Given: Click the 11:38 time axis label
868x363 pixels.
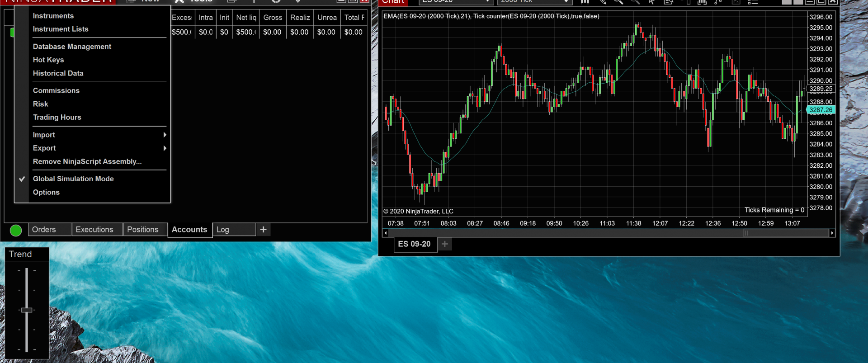Looking at the screenshot, I should pos(633,223).
